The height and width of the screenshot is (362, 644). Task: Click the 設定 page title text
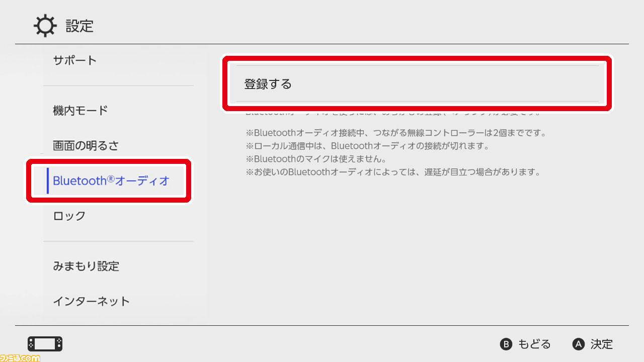coord(79,26)
